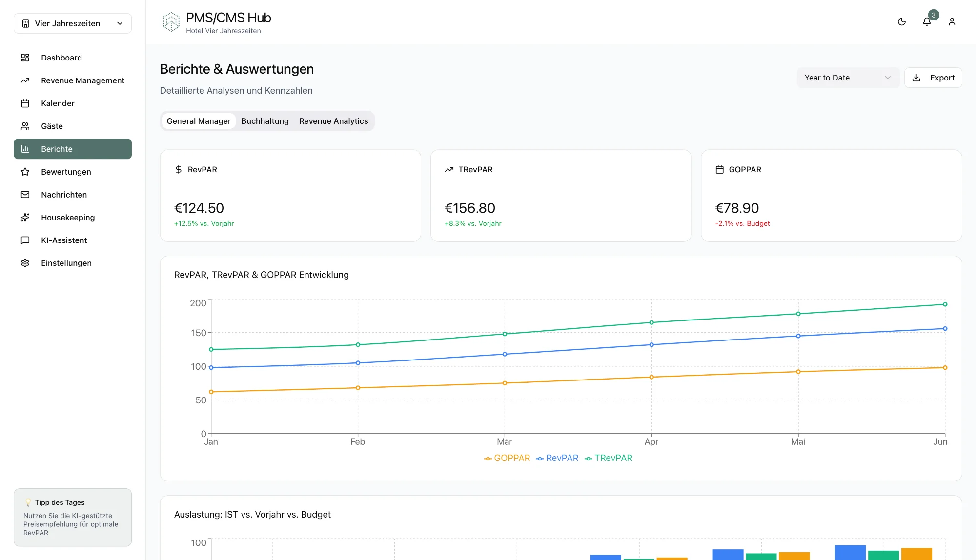Screen dimensions: 976x560
Task: Click the Nachrichten envelope icon
Action: coord(25,195)
